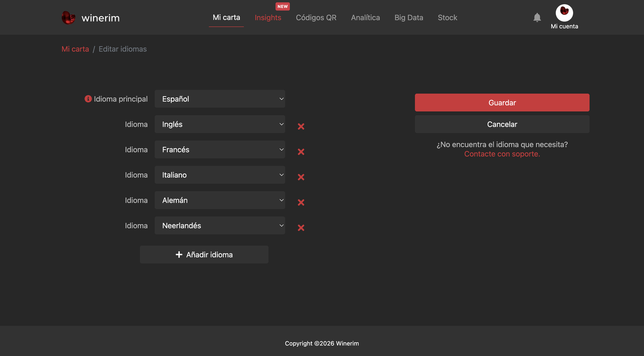The width and height of the screenshot is (644, 356).
Task: Open the Mi cuenta avatar
Action: point(564,13)
